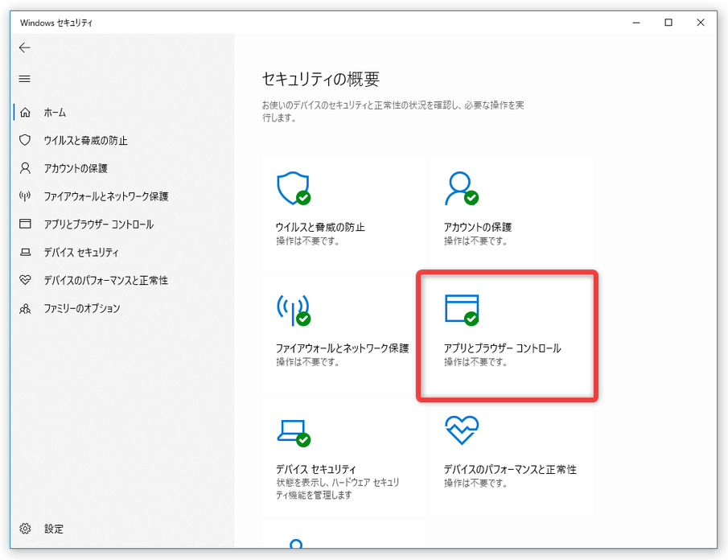728x560 pixels.
Task: Click 操作は不要です under app browser control tile
Action: (x=475, y=362)
